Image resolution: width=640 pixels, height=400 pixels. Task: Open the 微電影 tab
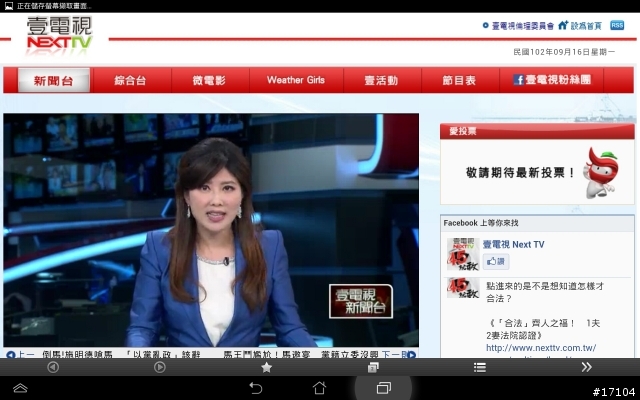coord(209,80)
